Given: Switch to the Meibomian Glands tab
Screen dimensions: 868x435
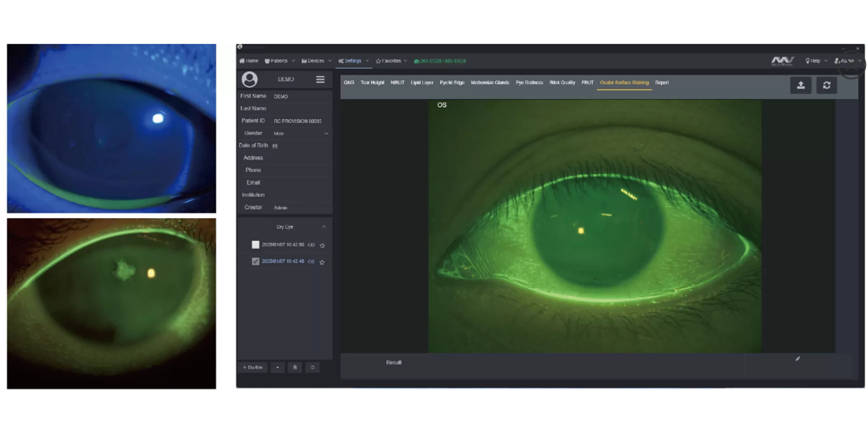Looking at the screenshot, I should point(490,83).
